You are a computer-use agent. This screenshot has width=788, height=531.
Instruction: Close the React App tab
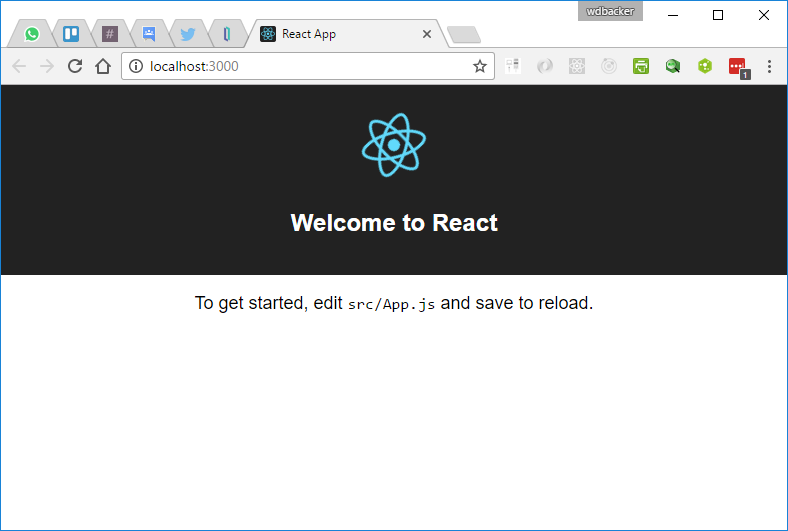coord(427,34)
